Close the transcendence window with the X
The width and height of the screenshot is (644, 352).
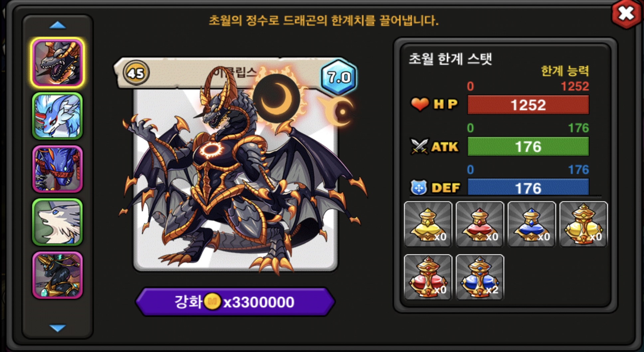tap(626, 14)
